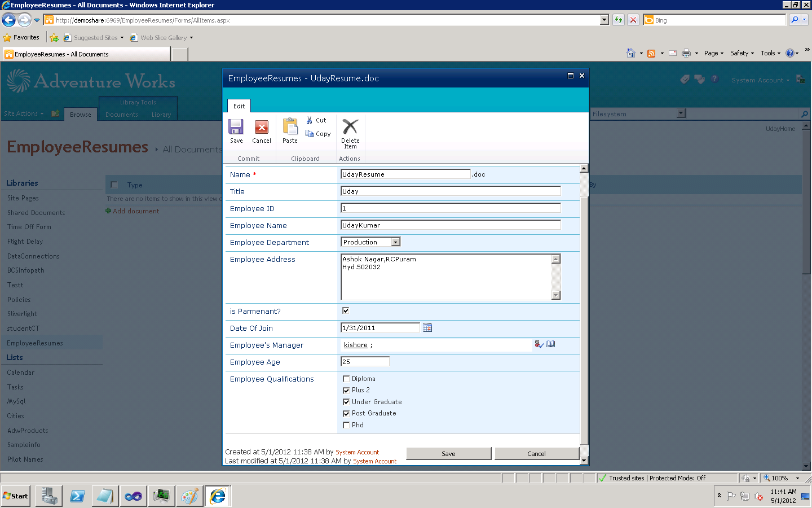
Task: Click the Title input field
Action: pos(451,191)
